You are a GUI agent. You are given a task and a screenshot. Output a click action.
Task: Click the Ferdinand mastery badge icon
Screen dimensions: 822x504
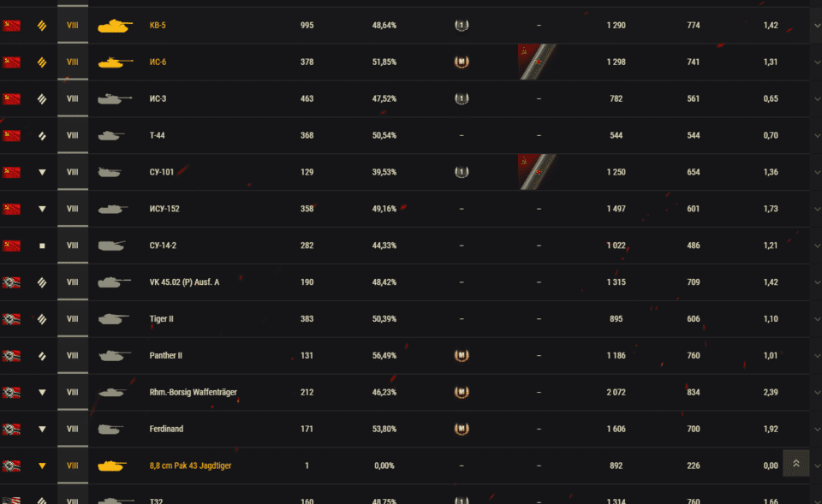462,429
